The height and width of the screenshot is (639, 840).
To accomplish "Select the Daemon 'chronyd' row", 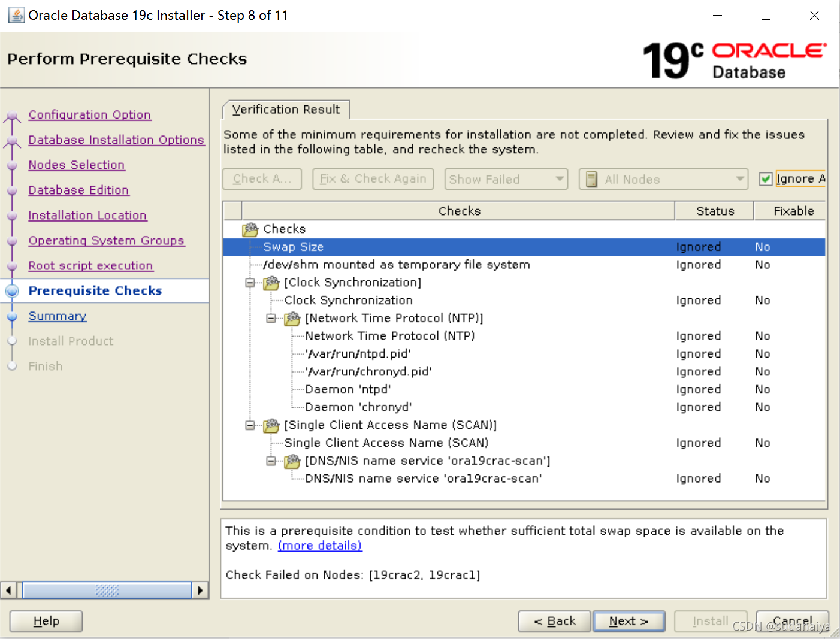I will pos(524,407).
